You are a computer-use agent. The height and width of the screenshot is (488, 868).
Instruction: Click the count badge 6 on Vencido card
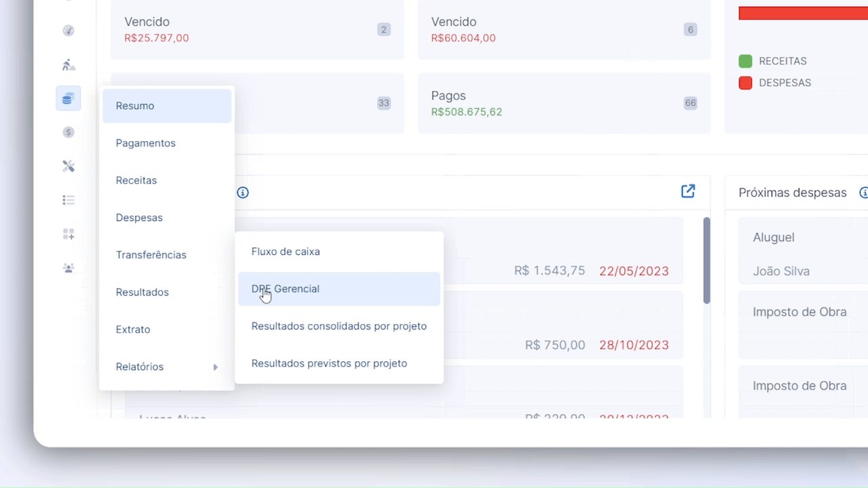click(x=690, y=29)
